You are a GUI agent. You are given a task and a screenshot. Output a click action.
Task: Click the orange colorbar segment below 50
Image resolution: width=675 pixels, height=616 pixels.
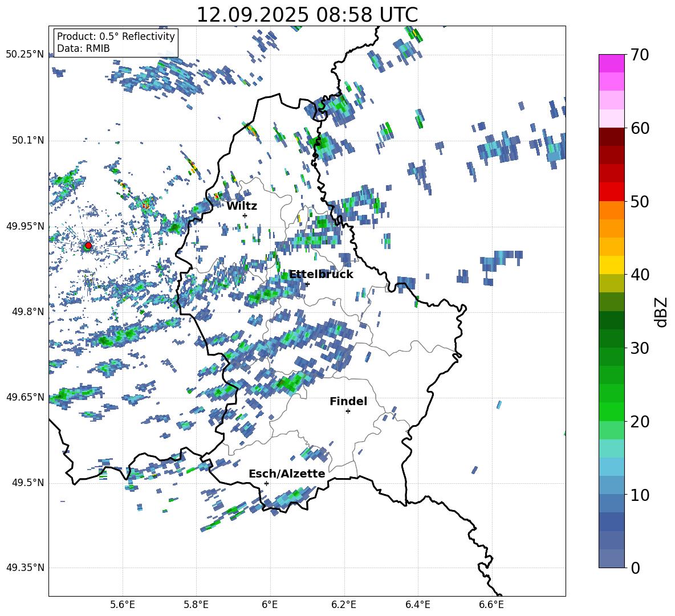(612, 210)
